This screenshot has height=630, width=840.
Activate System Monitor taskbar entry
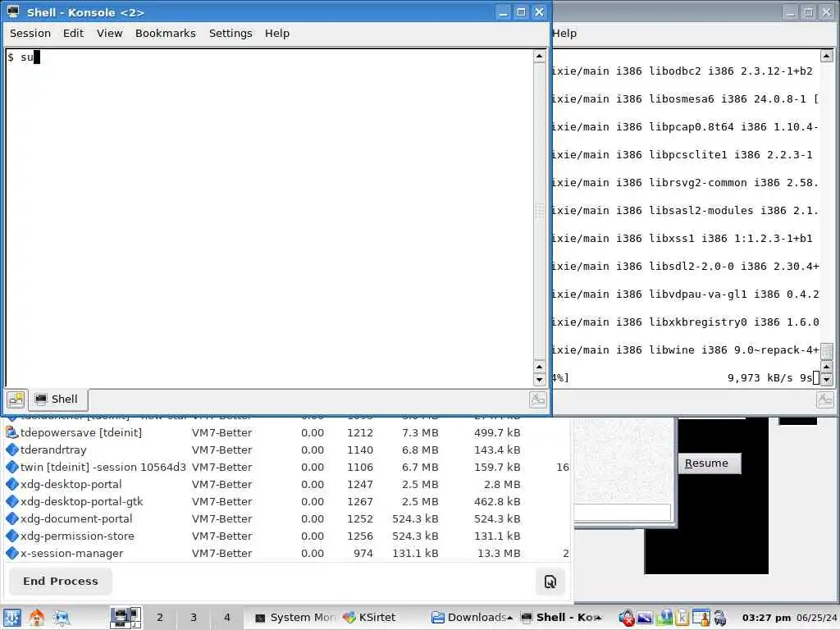pyautogui.click(x=294, y=618)
